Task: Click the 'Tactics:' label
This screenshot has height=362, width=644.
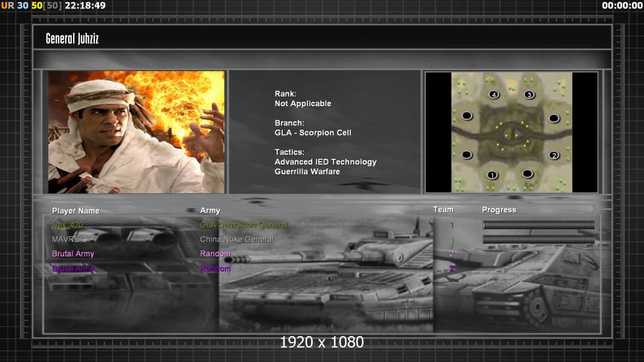Action: point(289,152)
